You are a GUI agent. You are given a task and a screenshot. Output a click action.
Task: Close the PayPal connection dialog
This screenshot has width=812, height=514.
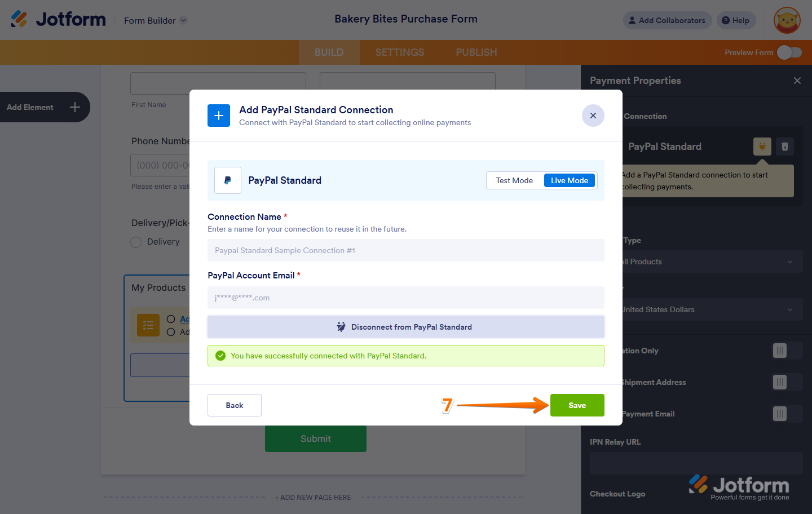click(x=593, y=116)
